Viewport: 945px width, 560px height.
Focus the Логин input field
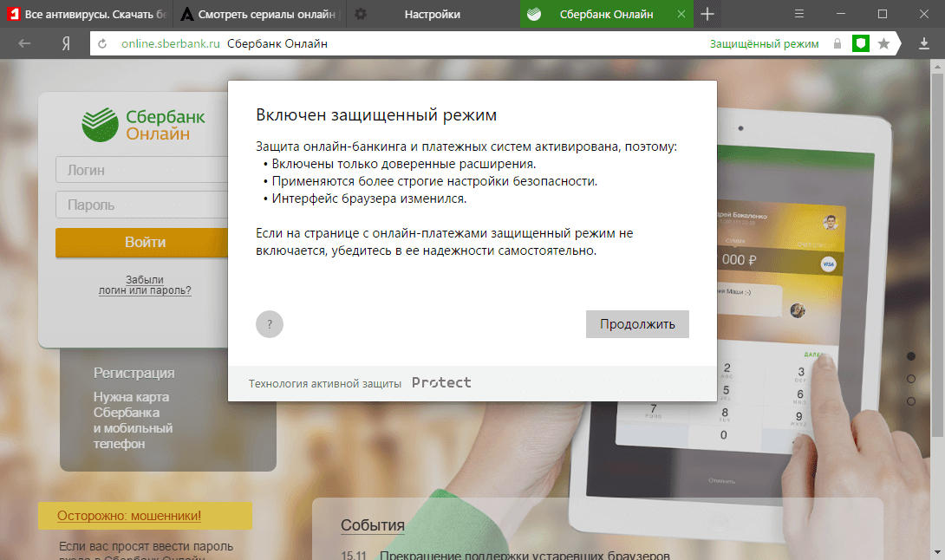(141, 170)
